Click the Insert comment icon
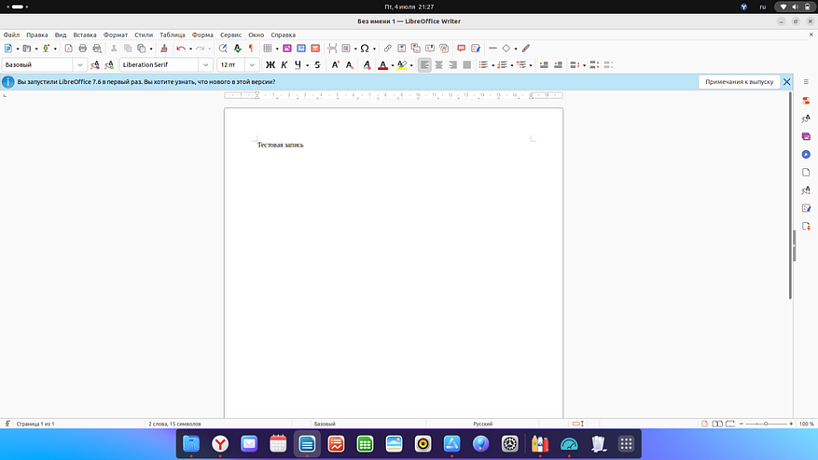This screenshot has width=818, height=460. tap(461, 48)
